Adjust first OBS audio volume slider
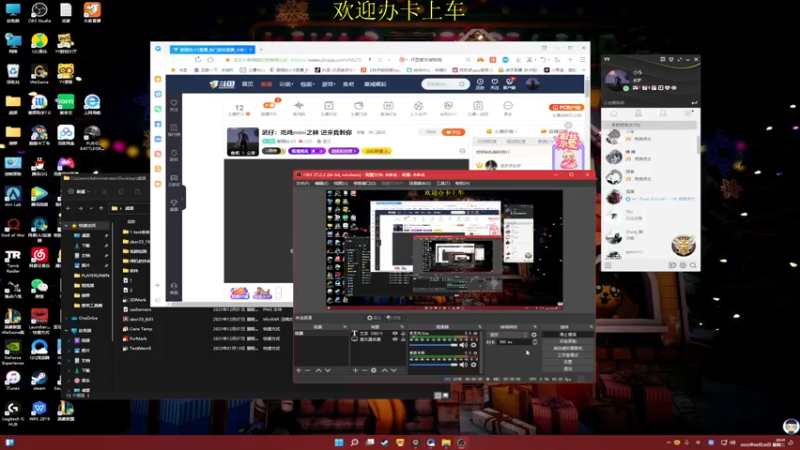Screen dimensions: 800x450 434,345
